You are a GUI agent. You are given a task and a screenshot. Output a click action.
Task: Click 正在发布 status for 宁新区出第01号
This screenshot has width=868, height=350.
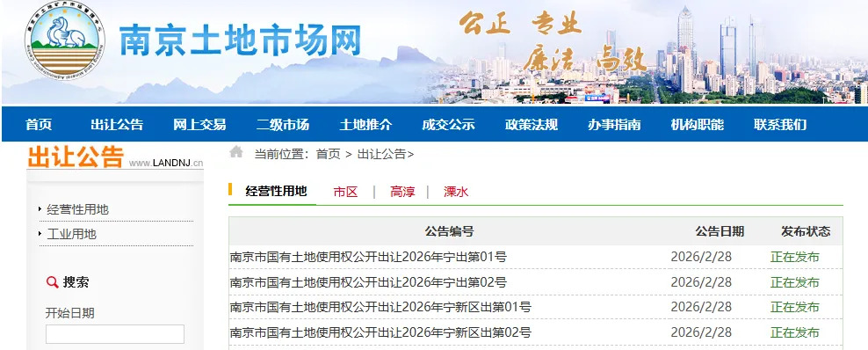[x=795, y=307]
